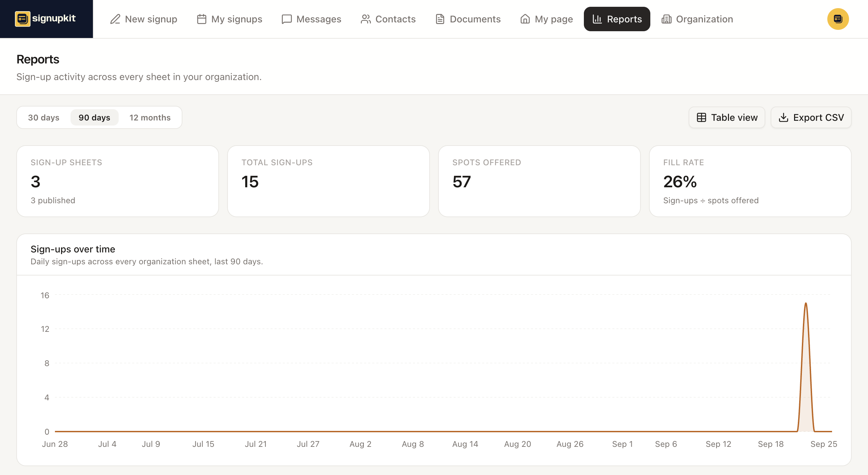Click the people icon for Contacts
This screenshot has height=475, width=868.
coord(366,19)
